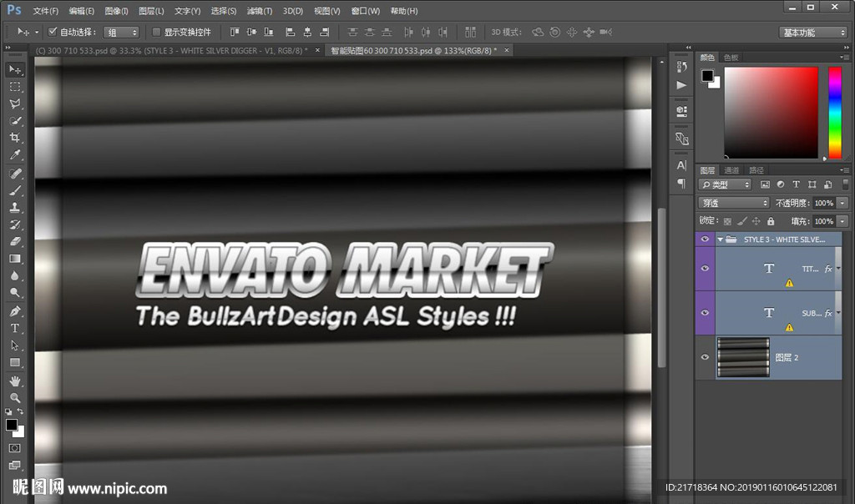Select the Crop tool in the toolbox

(x=15, y=138)
